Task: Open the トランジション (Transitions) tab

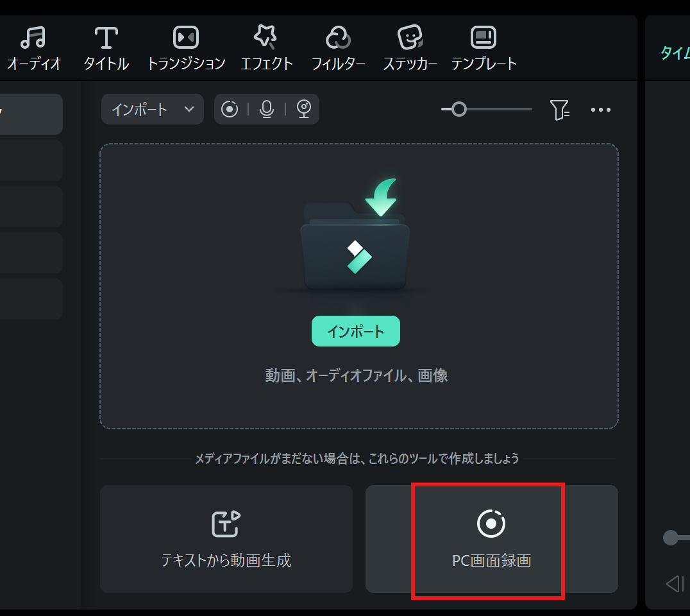Action: 186,48
